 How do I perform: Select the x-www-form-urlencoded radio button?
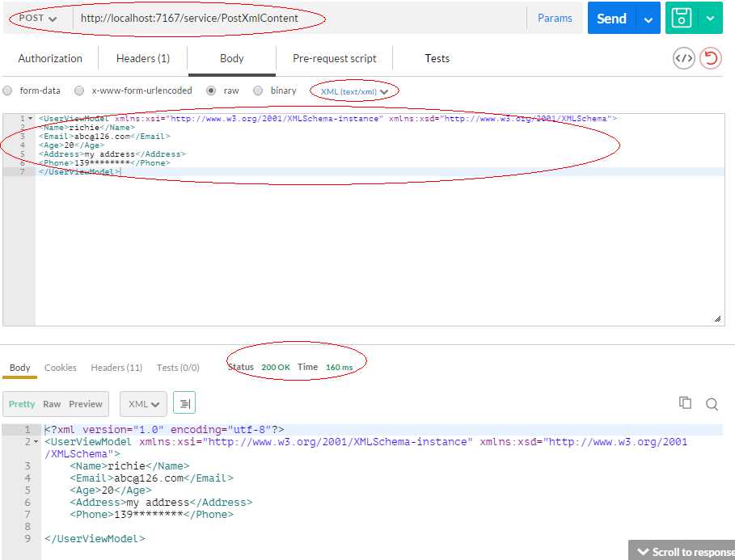pos(79,91)
